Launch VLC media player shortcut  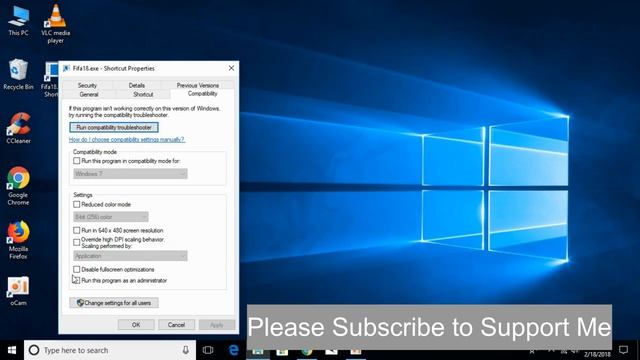(56, 24)
